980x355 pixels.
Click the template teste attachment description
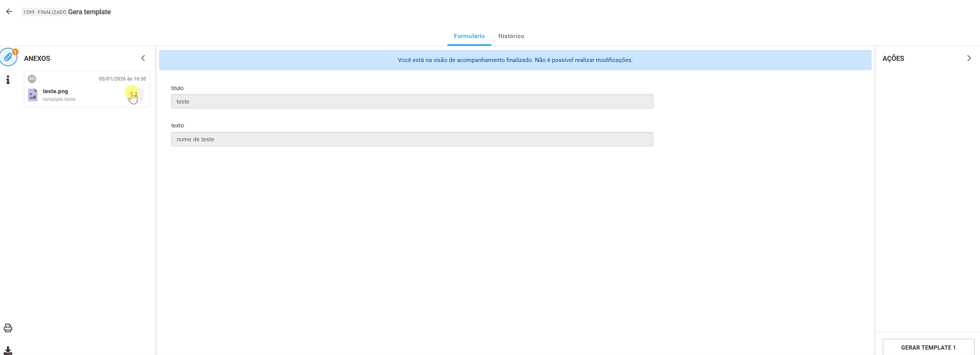click(x=59, y=99)
